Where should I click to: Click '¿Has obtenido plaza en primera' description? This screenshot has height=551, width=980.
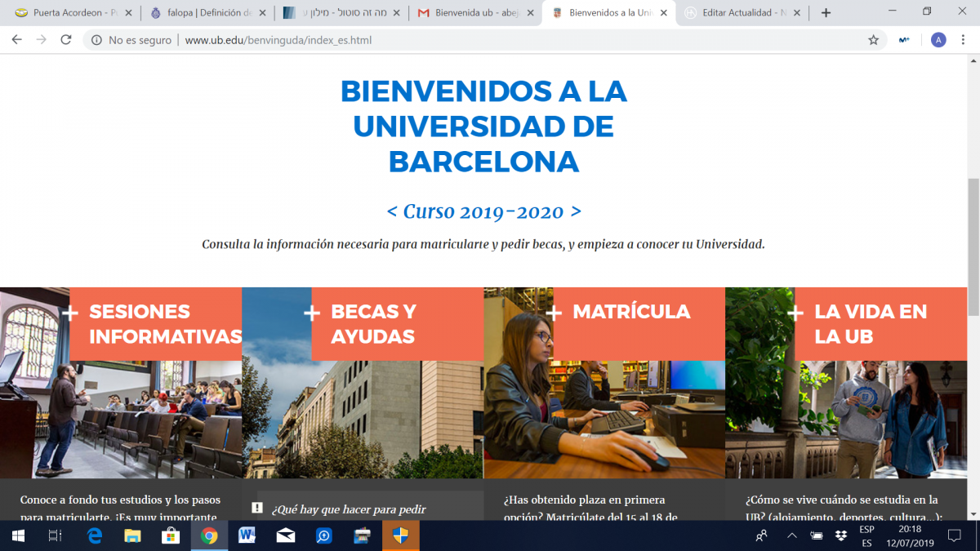(590, 508)
